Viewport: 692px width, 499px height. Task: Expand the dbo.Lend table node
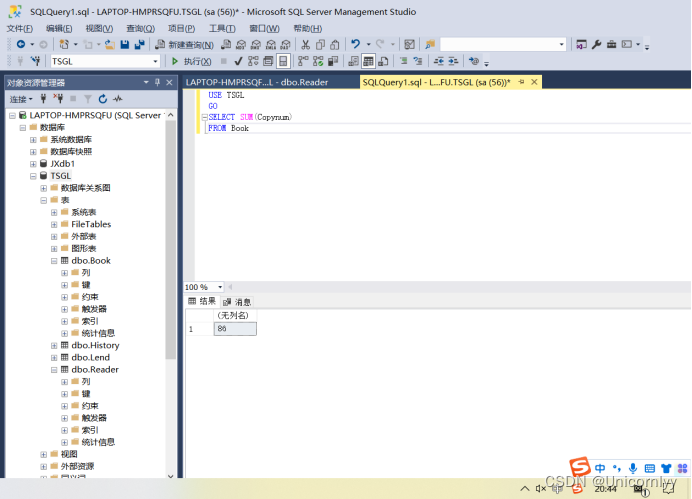click(54, 357)
